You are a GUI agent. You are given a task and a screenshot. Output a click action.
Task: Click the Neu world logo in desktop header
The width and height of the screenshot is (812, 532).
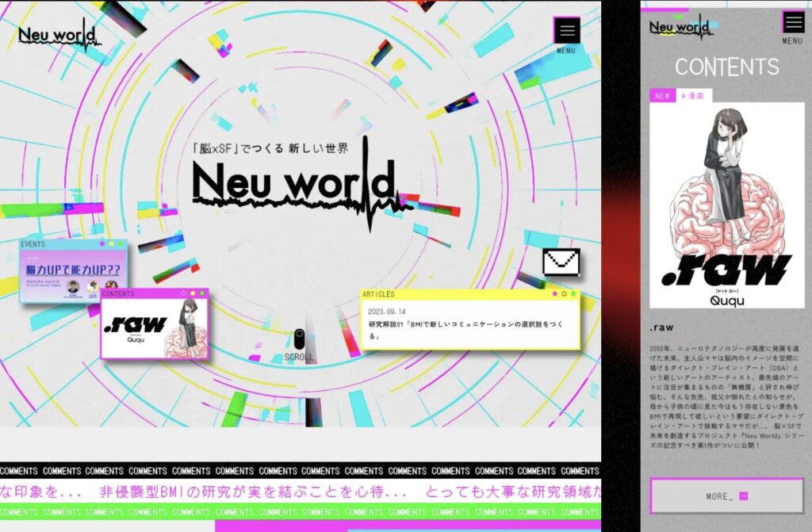(x=59, y=36)
